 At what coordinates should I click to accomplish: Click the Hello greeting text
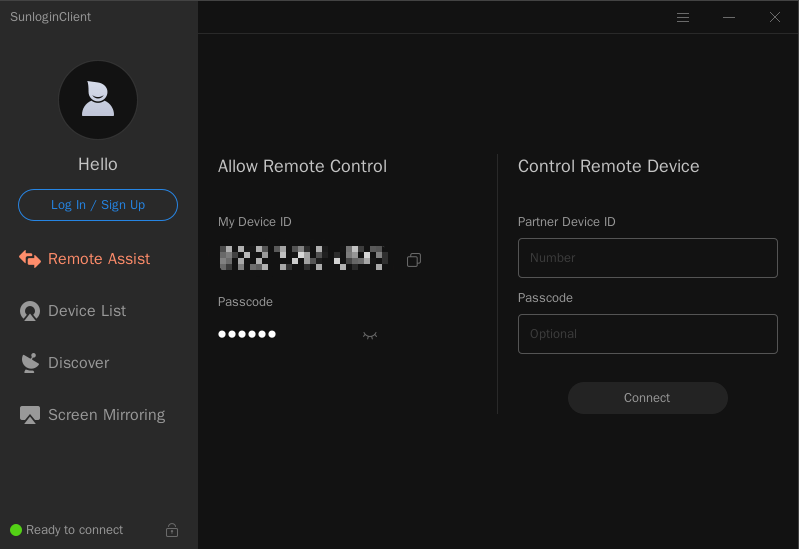click(x=98, y=164)
